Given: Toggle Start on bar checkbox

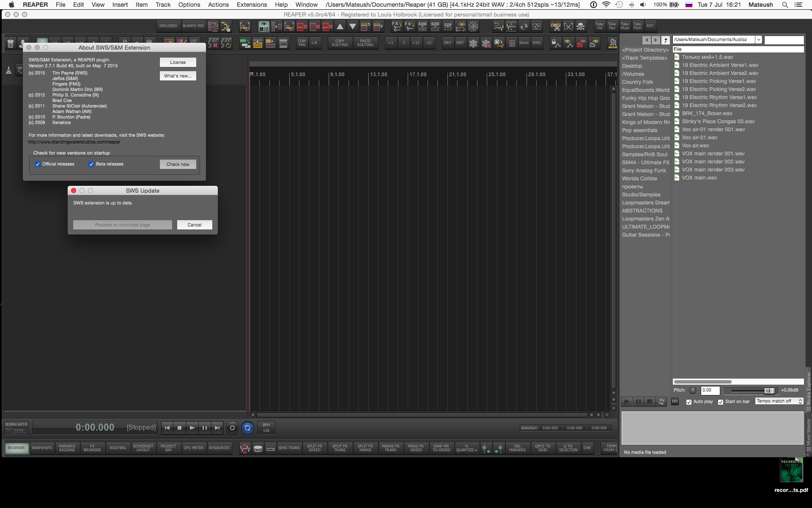Looking at the screenshot, I should [721, 402].
